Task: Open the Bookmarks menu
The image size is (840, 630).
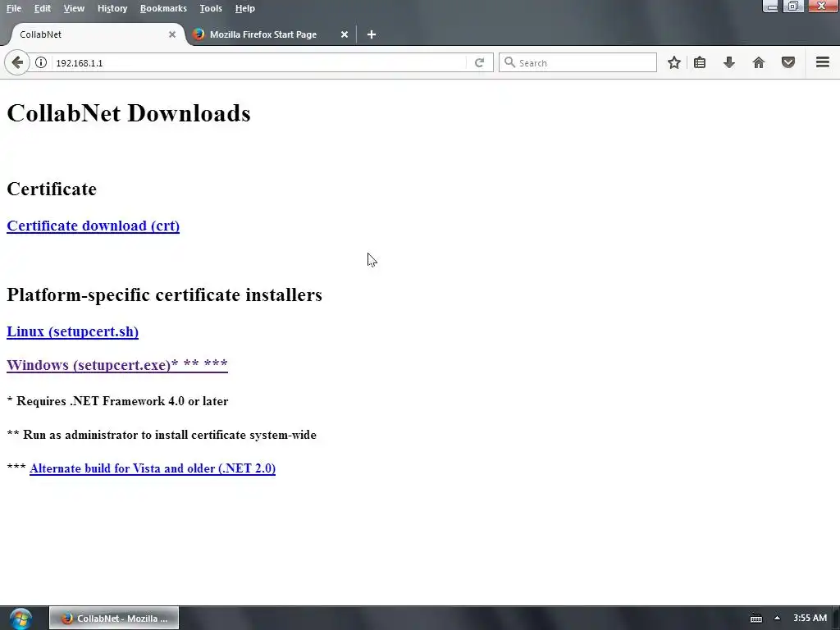Action: (x=163, y=8)
